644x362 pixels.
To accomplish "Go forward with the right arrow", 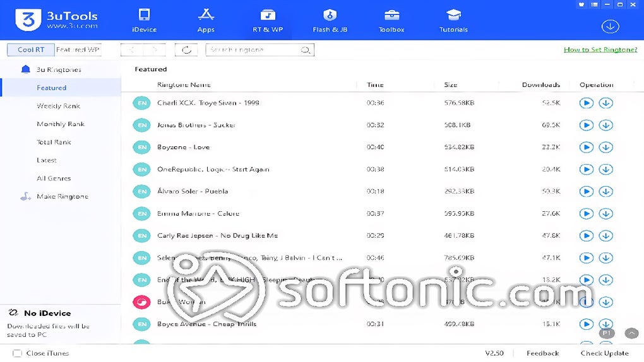I will (155, 50).
